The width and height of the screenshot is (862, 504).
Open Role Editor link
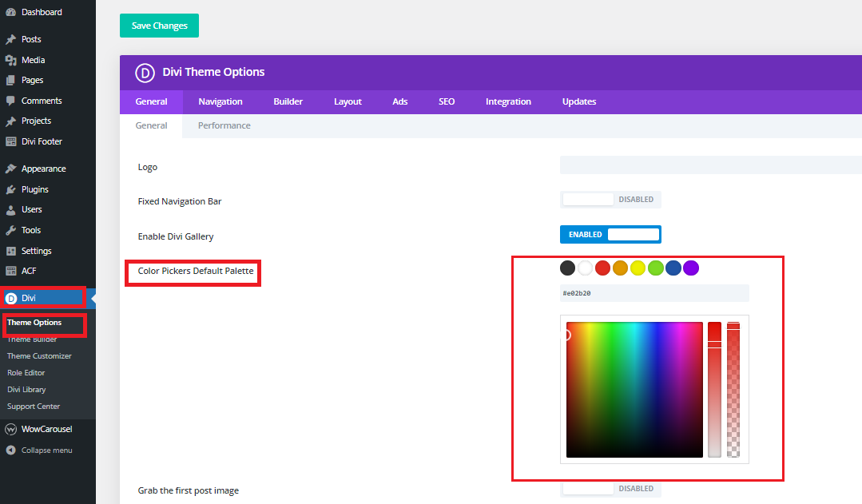(x=26, y=373)
